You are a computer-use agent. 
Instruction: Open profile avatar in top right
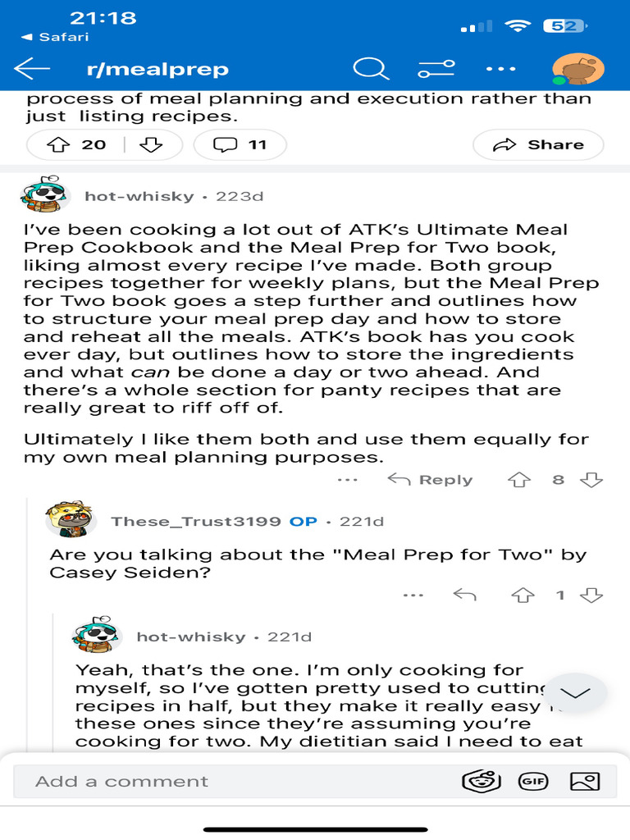click(x=578, y=70)
